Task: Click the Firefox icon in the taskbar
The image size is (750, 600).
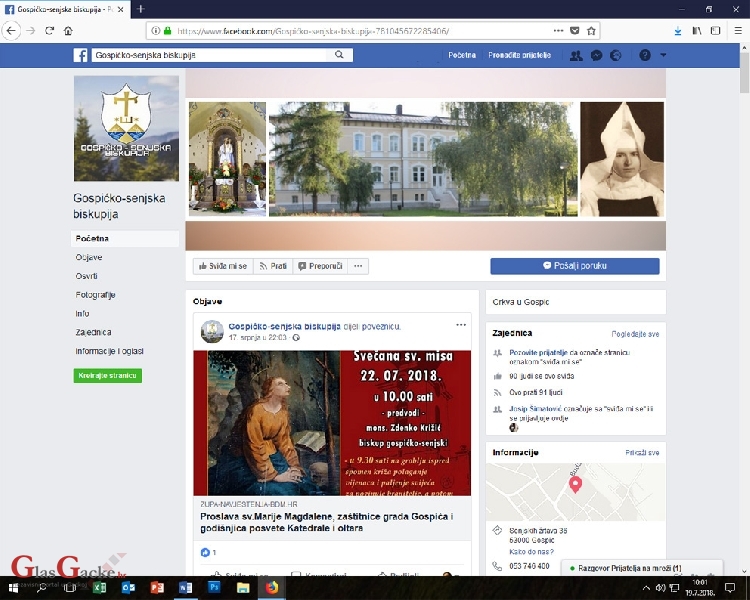Action: click(272, 588)
